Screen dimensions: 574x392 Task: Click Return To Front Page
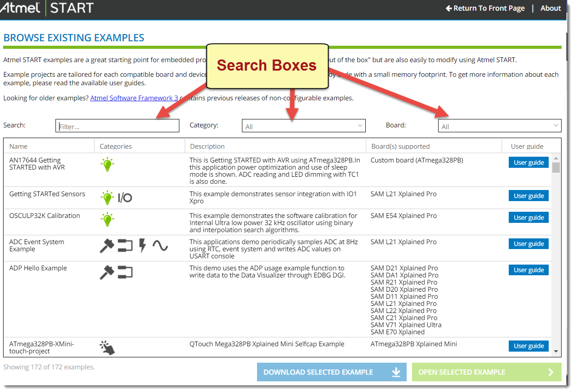click(x=485, y=8)
